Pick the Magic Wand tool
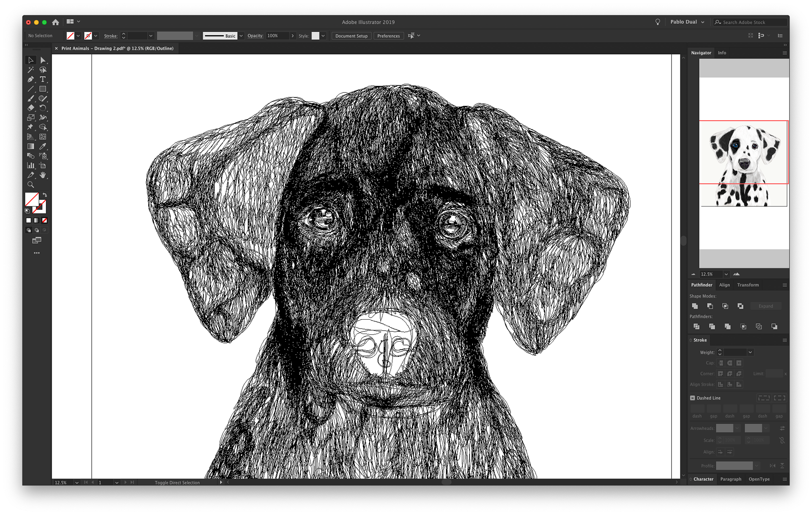 (30, 70)
